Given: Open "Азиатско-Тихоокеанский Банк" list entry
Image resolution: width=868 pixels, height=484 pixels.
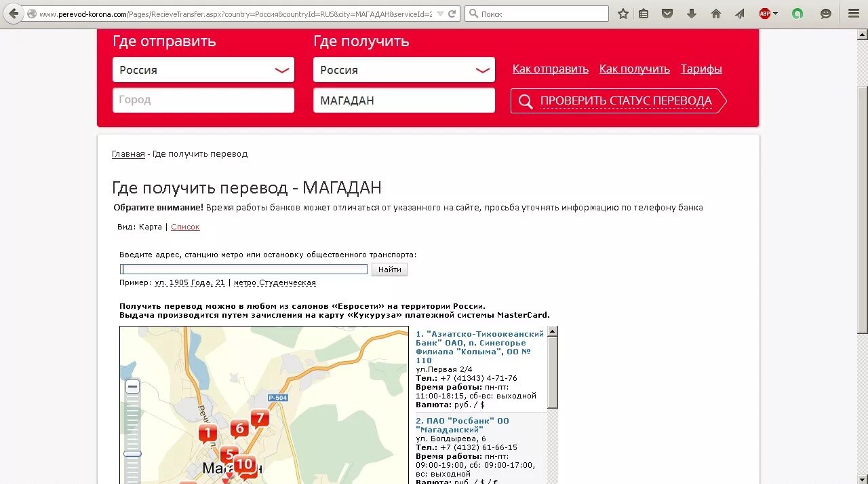Looking at the screenshot, I should [x=480, y=347].
